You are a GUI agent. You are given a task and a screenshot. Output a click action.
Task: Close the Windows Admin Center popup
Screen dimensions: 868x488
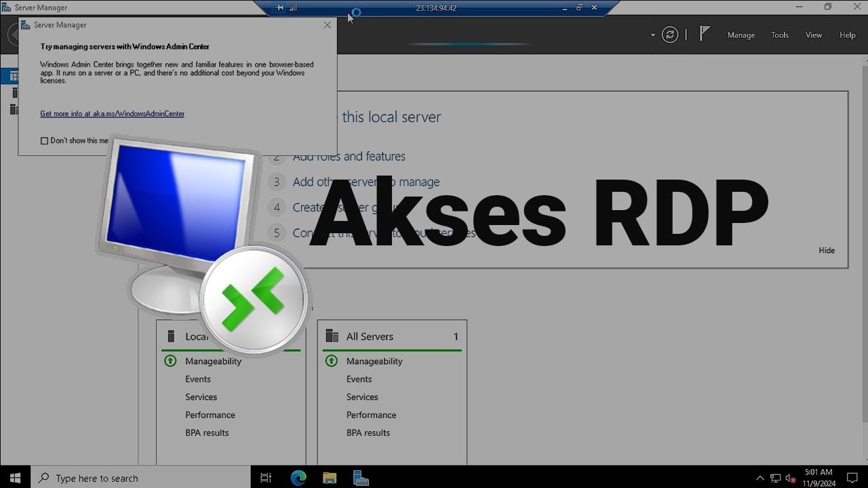pos(328,25)
